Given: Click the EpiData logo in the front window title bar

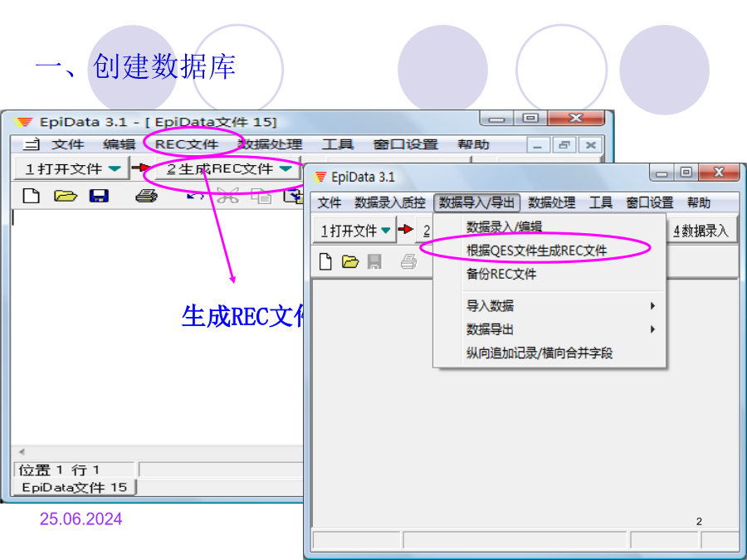Looking at the screenshot, I should 320,178.
